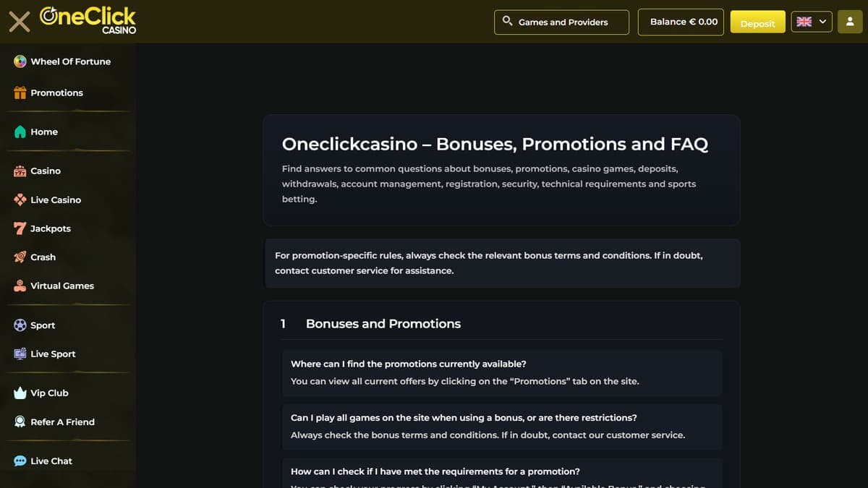Click the Live Chat bubble icon
This screenshot has width=868, height=488.
click(20, 461)
